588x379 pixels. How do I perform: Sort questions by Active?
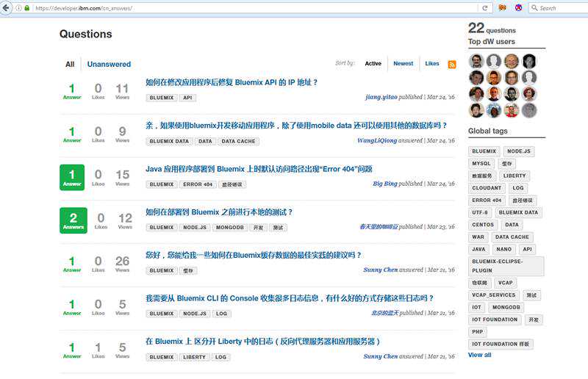click(x=373, y=63)
